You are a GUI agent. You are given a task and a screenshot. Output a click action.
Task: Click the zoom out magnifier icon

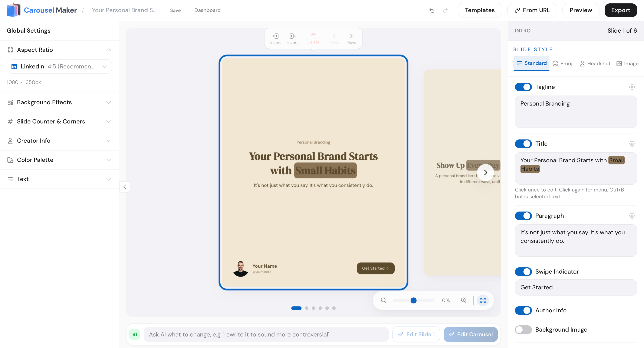384,300
